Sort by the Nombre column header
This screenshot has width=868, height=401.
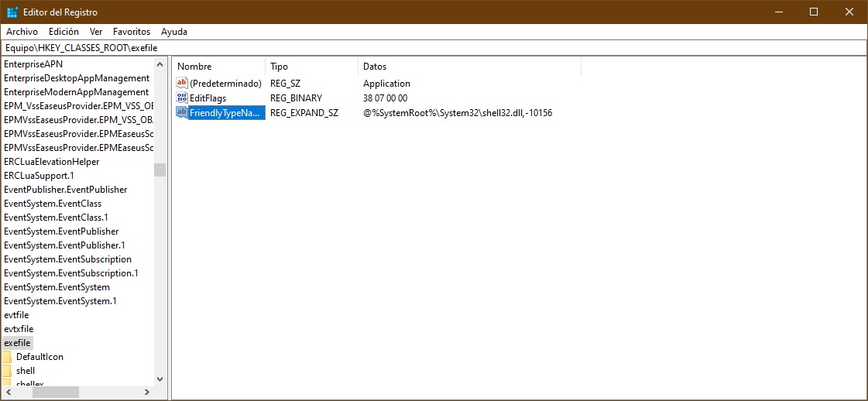(x=218, y=67)
